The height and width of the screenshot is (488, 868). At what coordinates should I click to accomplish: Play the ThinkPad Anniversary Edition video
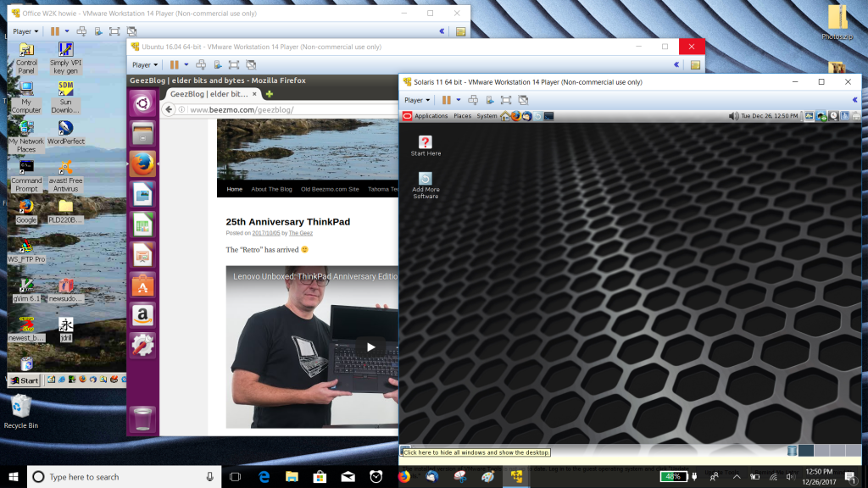pyautogui.click(x=370, y=347)
